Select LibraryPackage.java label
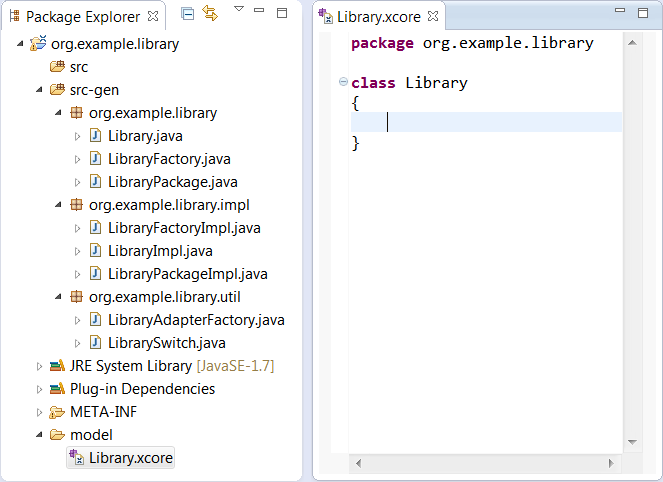The height and width of the screenshot is (482, 663). coord(173,182)
